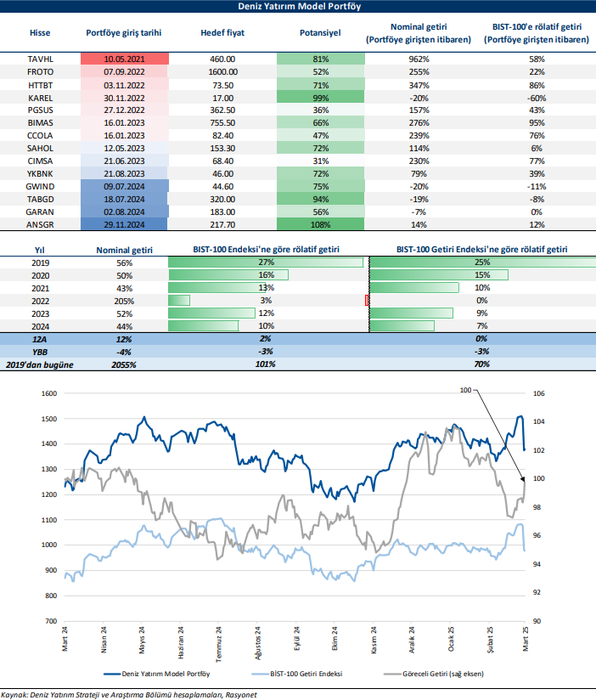
Task: Click the red TAVHL entry date 10.05.2021
Action: tap(125, 59)
